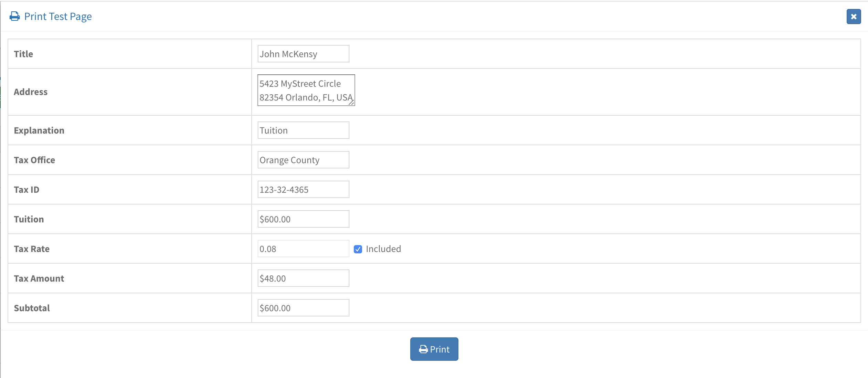Screen dimensions: 868x378
Task: Click the Title field containing John McKensy
Action: point(303,54)
